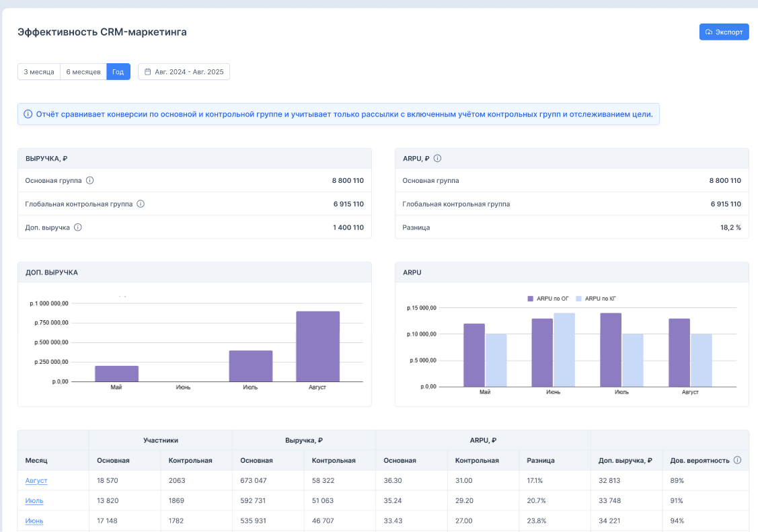Select the Год period option
The height and width of the screenshot is (532, 758).
tap(118, 72)
